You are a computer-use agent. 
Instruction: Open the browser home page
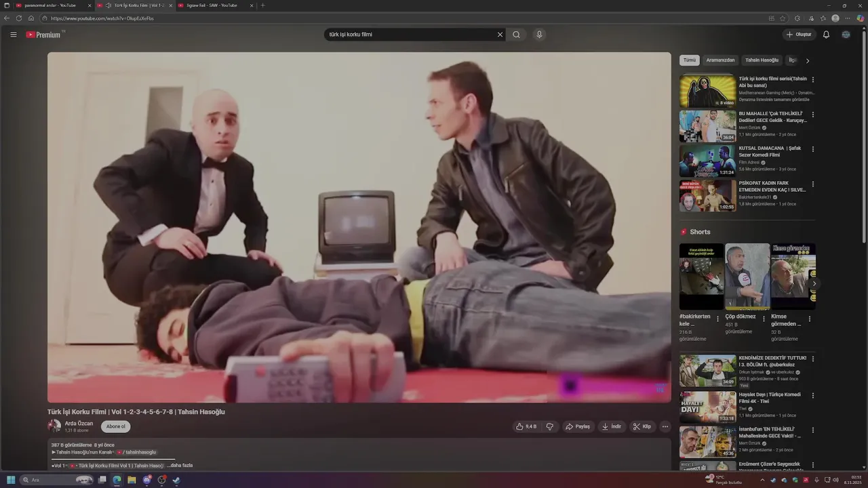click(31, 18)
